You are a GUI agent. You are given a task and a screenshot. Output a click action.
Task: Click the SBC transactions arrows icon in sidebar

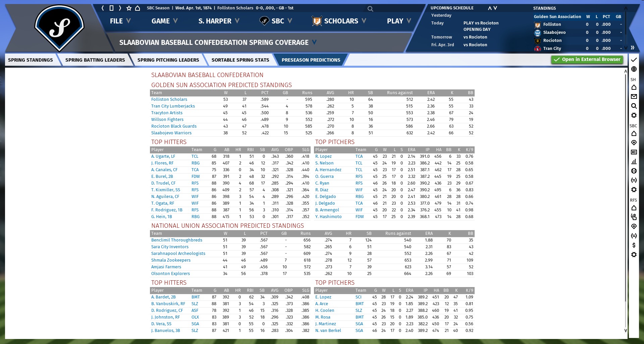pyautogui.click(x=634, y=180)
